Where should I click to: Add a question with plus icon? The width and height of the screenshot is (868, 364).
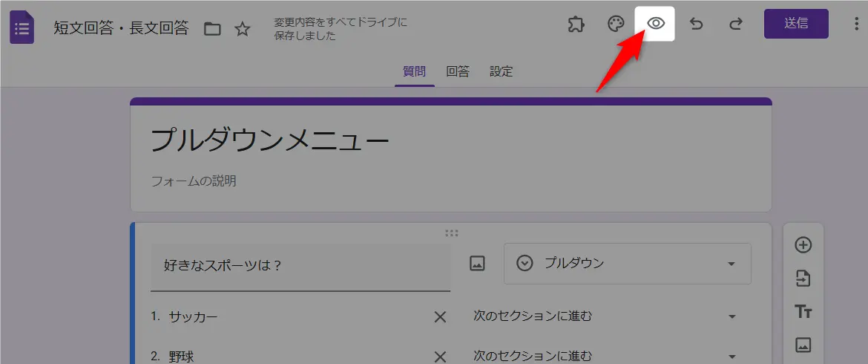point(803,245)
